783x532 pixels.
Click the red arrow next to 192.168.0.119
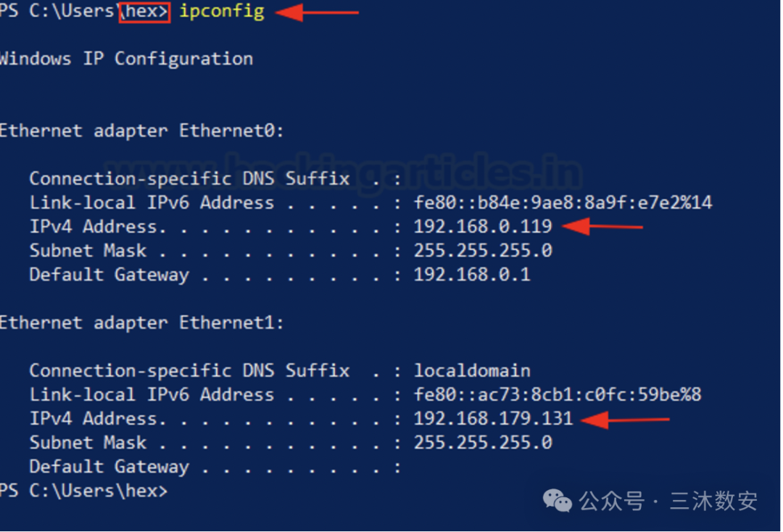click(602, 227)
